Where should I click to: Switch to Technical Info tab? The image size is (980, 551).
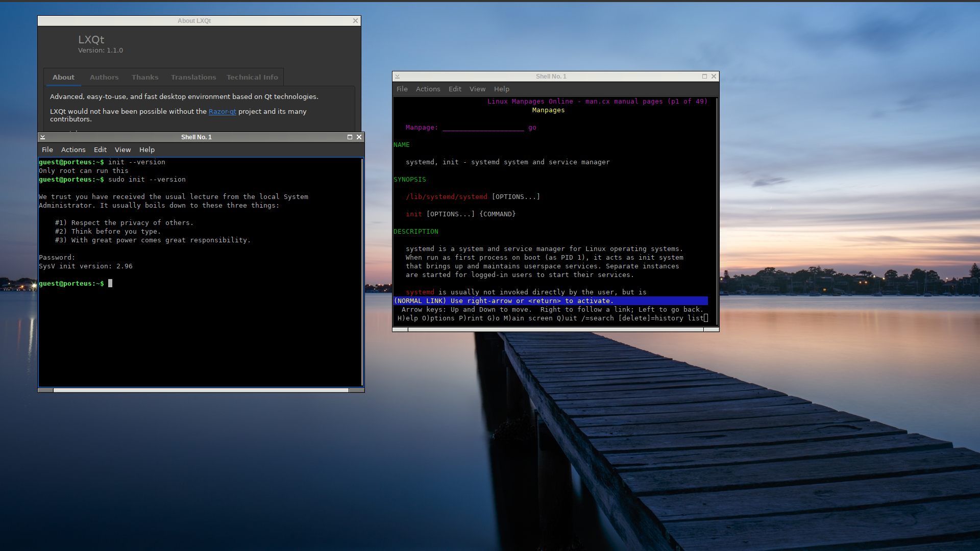pyautogui.click(x=252, y=77)
